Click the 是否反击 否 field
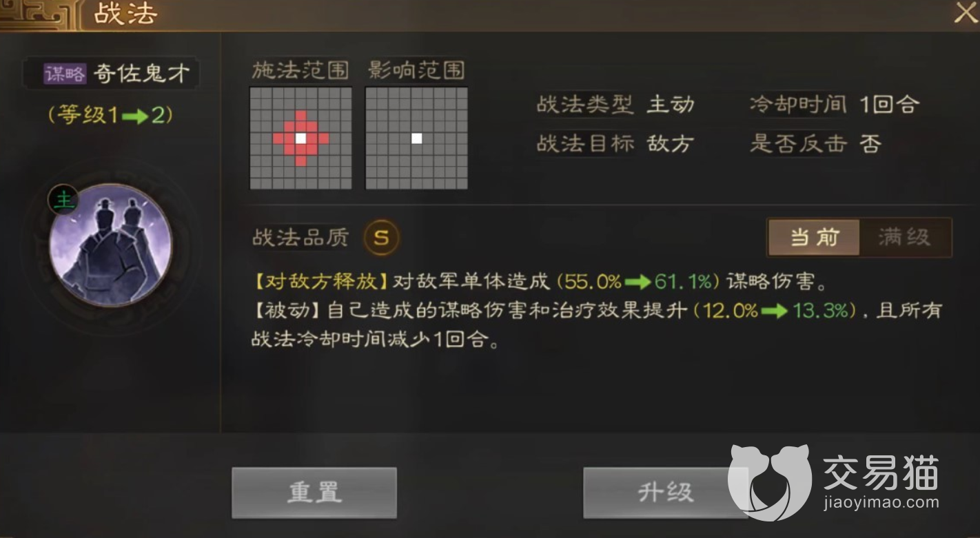980x538 pixels. click(815, 143)
